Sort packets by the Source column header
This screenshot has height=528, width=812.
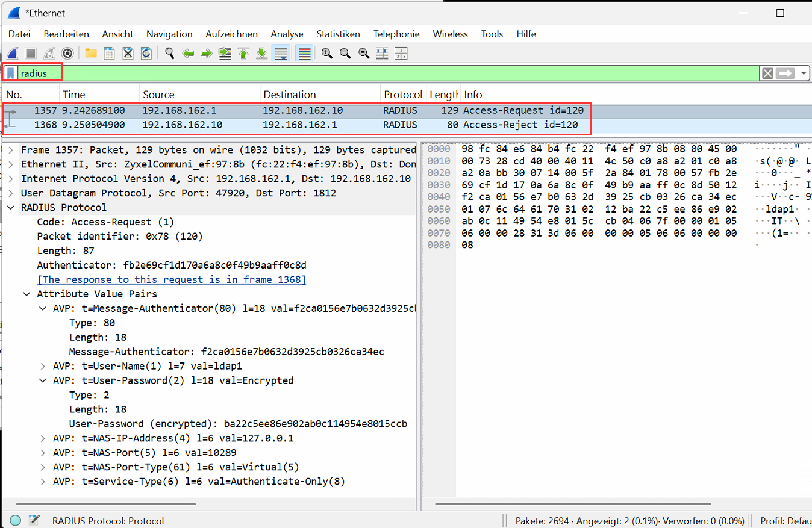[200, 95]
